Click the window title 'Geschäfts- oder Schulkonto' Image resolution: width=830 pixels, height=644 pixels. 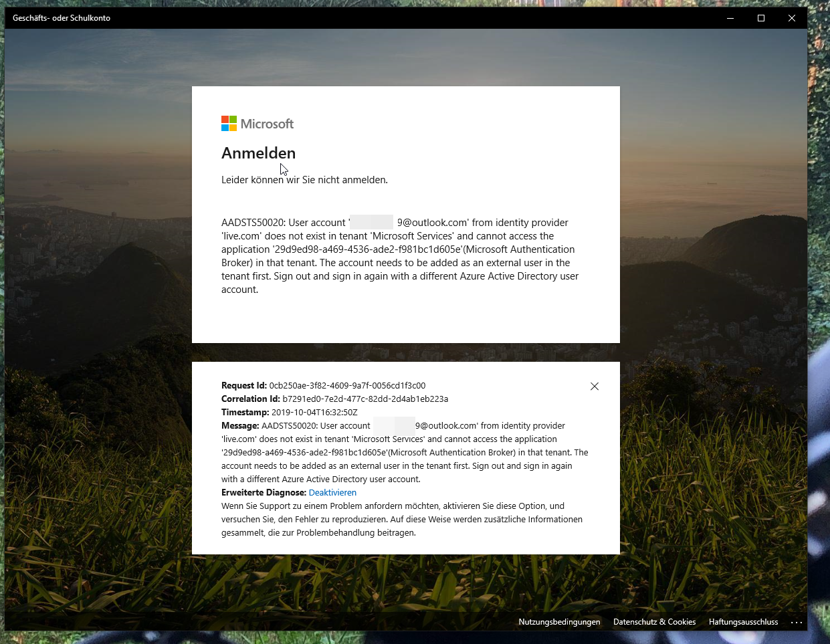tap(62, 18)
